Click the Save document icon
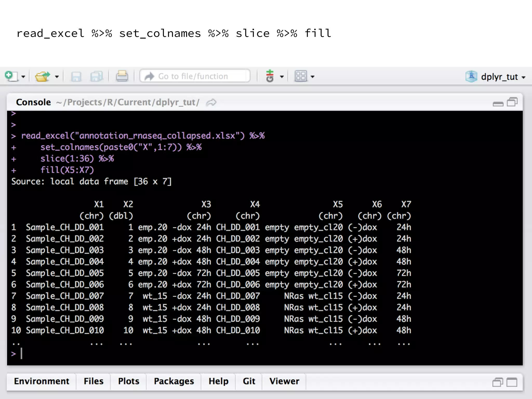This screenshot has width=532, height=399. click(76, 77)
